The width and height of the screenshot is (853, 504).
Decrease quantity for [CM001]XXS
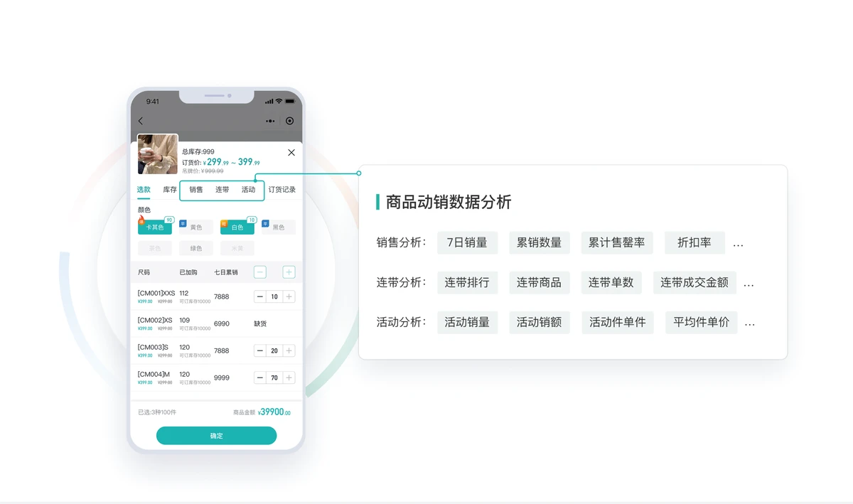260,296
